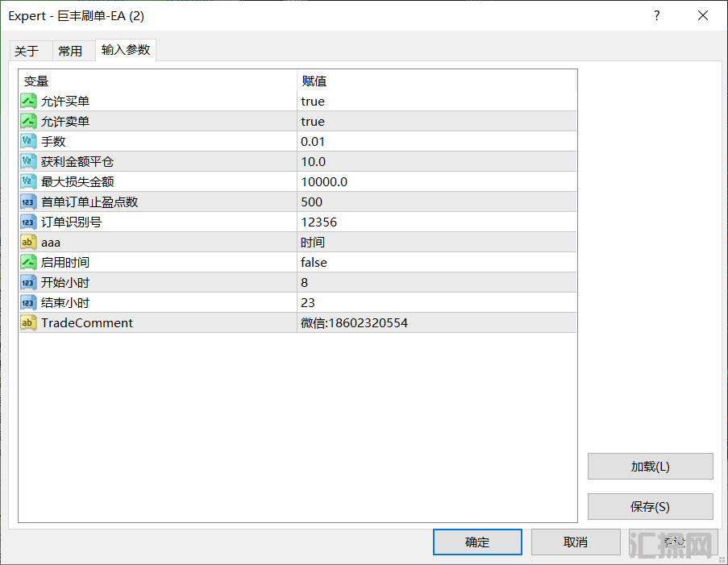Click the help question mark button
Viewport: 728px width, 565px height.
pyautogui.click(x=656, y=16)
